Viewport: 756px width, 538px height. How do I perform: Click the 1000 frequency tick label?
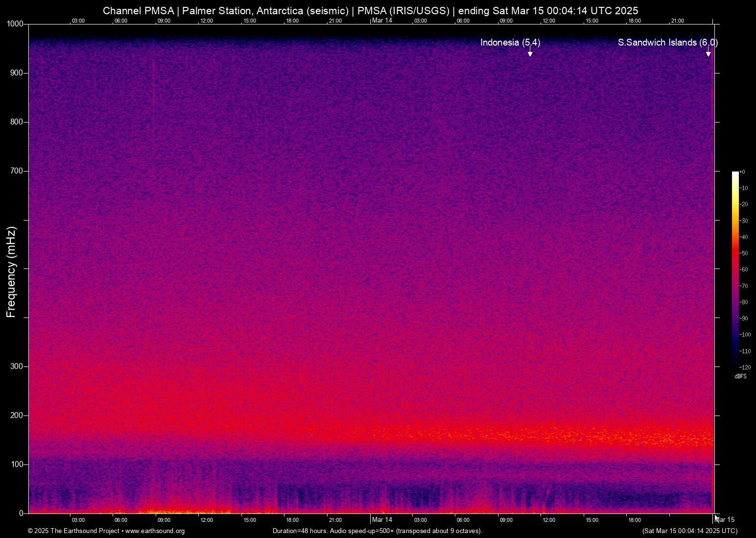[x=15, y=24]
